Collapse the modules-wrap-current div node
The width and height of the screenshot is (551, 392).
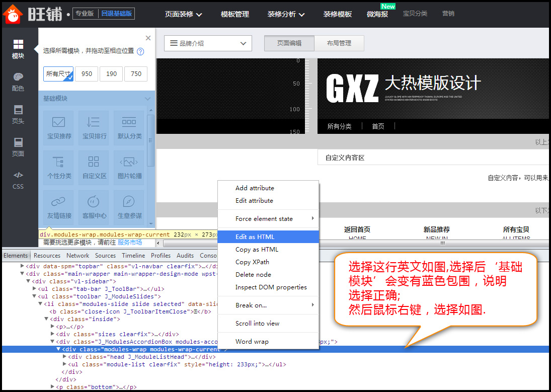coord(58,349)
